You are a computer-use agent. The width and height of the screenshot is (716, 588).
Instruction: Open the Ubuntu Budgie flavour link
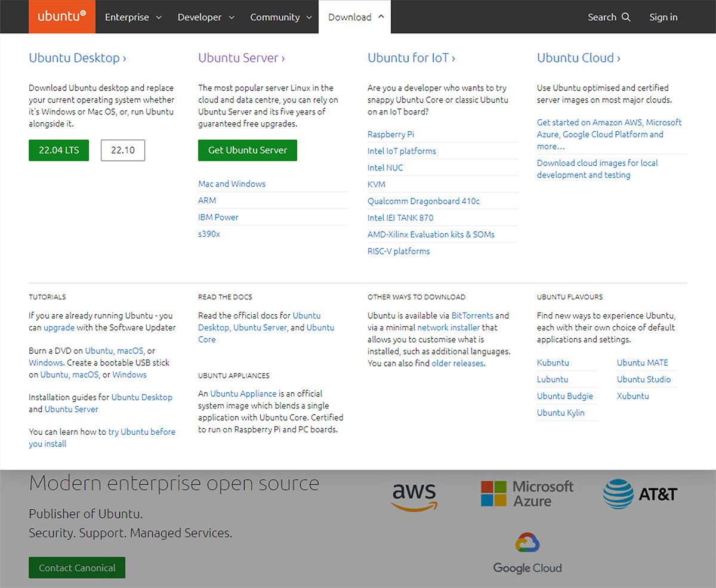[x=565, y=396]
